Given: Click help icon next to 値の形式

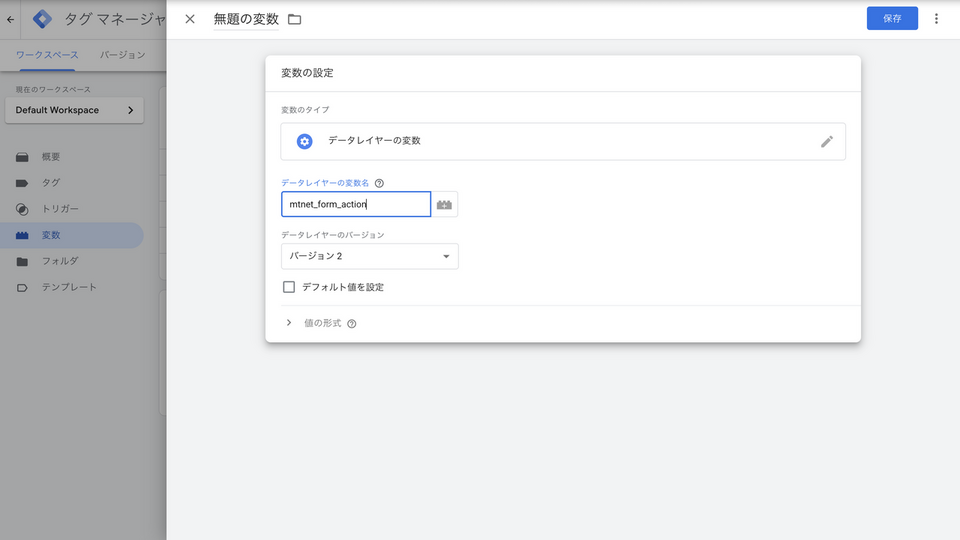Looking at the screenshot, I should click(352, 324).
